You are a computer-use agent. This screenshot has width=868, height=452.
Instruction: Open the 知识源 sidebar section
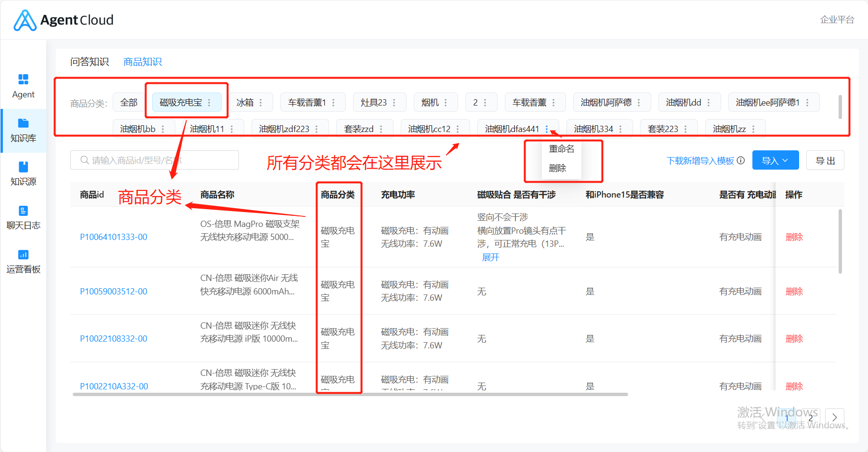23,174
